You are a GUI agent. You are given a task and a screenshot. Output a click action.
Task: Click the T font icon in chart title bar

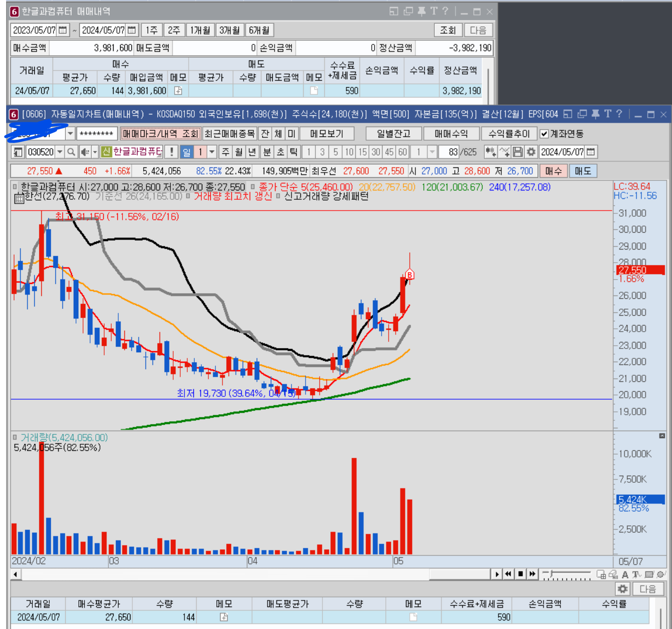tap(608, 114)
